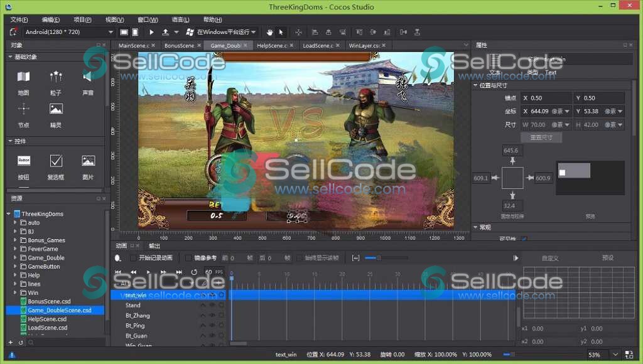The image size is (643, 364).
Task: Enable 开始记录动画 record animation checkbox
Action: click(133, 258)
